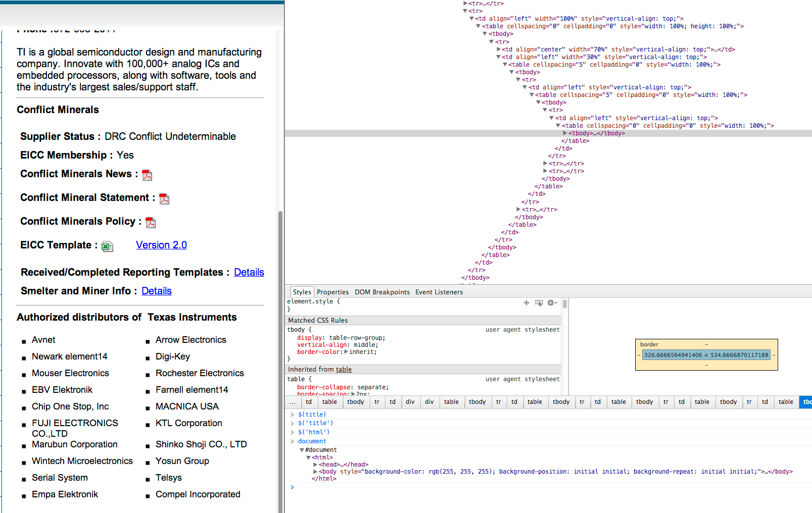
Task: Open the styles gear settings menu
Action: tap(551, 303)
